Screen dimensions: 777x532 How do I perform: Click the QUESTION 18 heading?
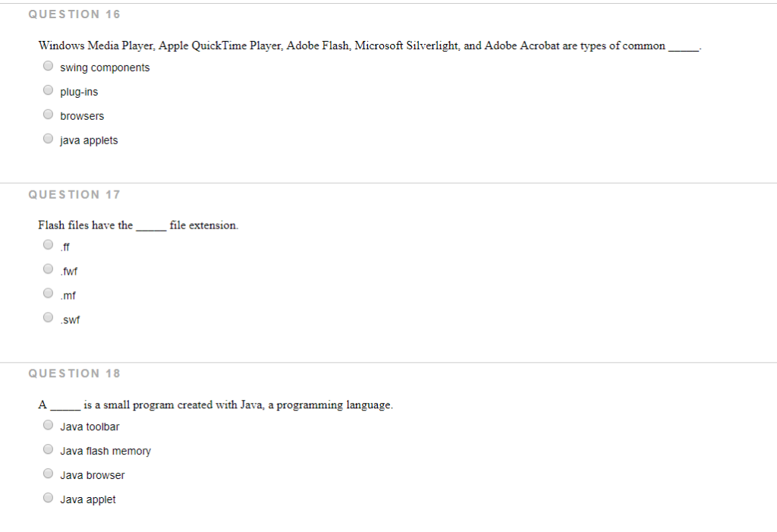74,373
